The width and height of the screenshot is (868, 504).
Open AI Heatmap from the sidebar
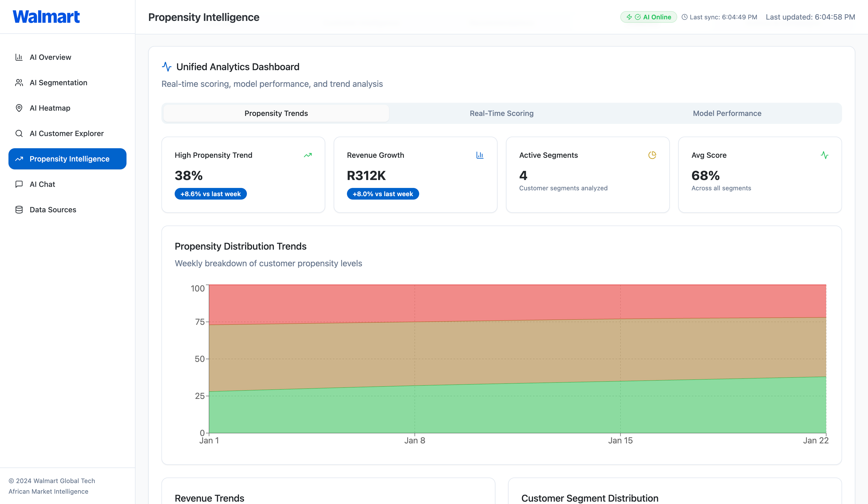coord(67,108)
